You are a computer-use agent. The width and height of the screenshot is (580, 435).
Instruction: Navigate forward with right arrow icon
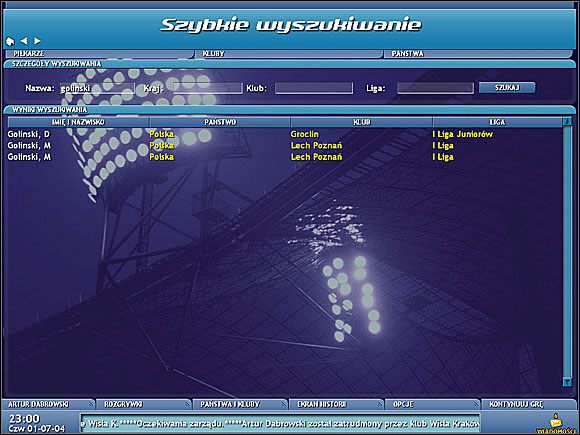(x=37, y=41)
